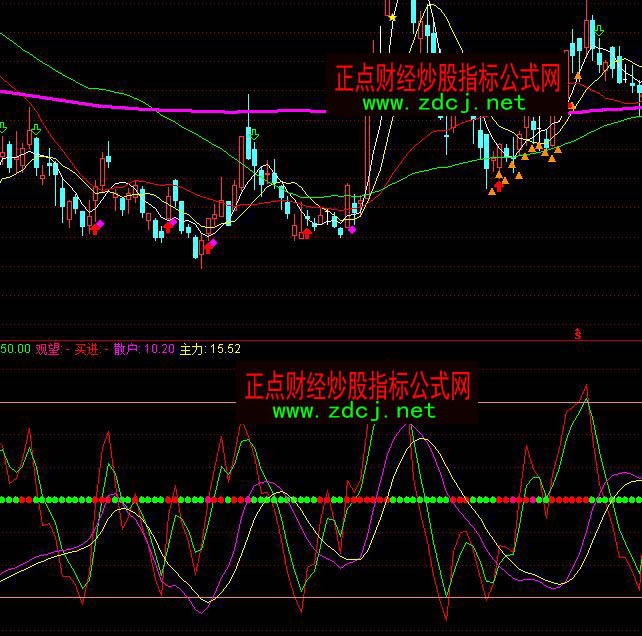Select the 散户: 10.20 readout

coord(144,349)
